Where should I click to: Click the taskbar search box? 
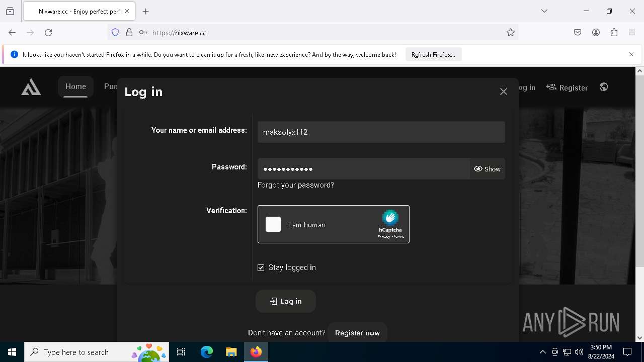[x=97, y=352]
